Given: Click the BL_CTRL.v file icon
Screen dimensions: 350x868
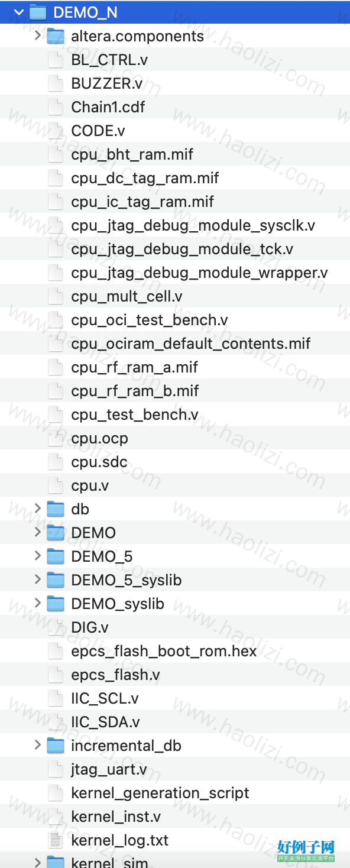Looking at the screenshot, I should [55, 60].
